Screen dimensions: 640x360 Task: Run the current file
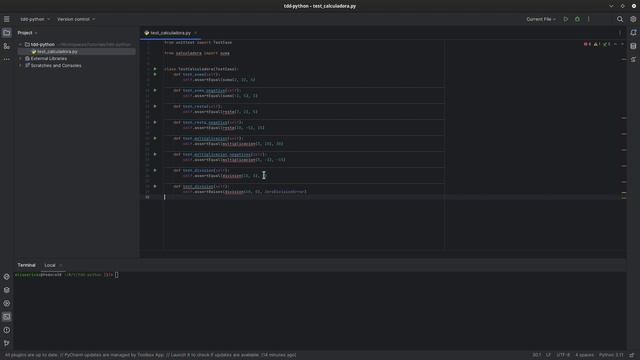(566, 19)
